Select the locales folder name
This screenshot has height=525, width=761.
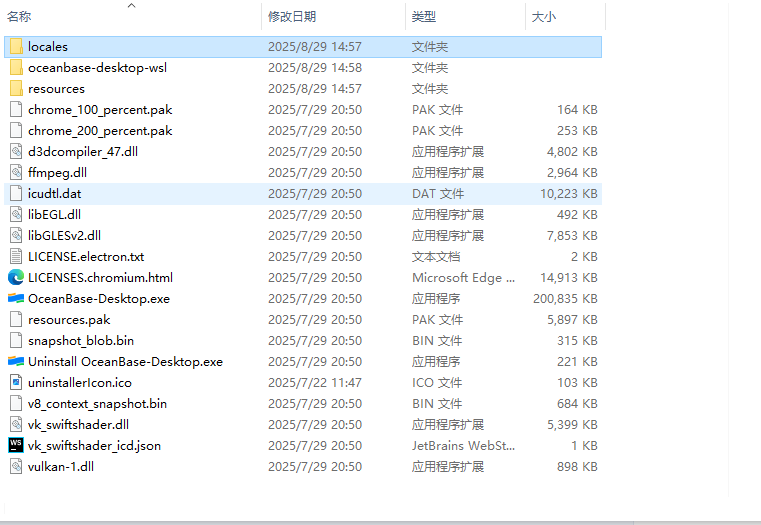[48, 47]
